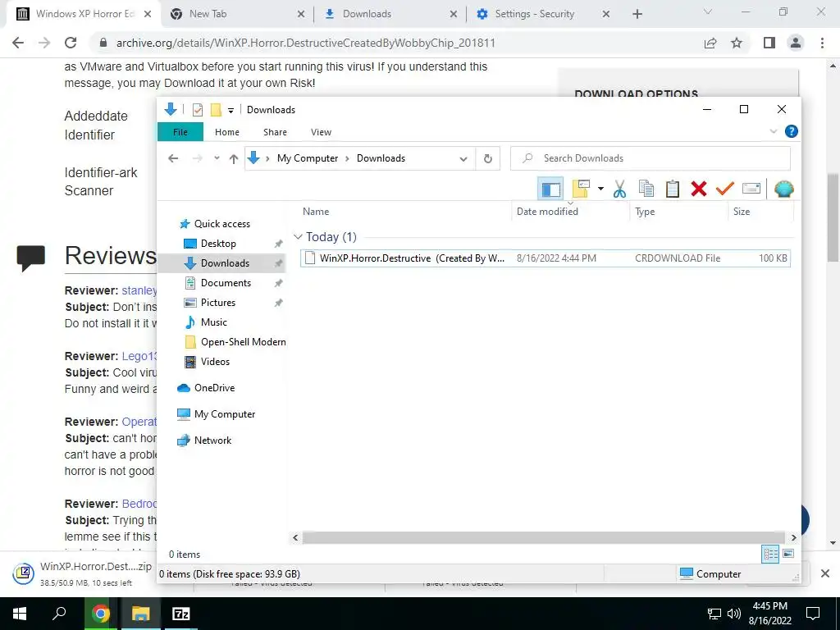
Task: Open the View ribbon tab
Action: click(x=321, y=132)
